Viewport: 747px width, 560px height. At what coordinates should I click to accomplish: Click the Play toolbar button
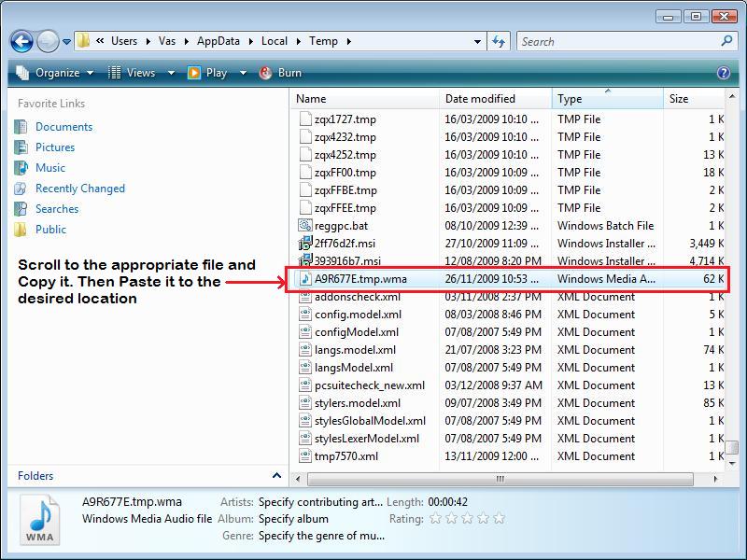208,73
